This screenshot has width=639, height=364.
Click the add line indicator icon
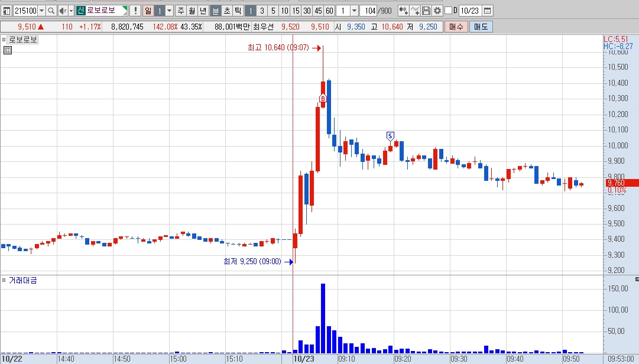[415, 11]
